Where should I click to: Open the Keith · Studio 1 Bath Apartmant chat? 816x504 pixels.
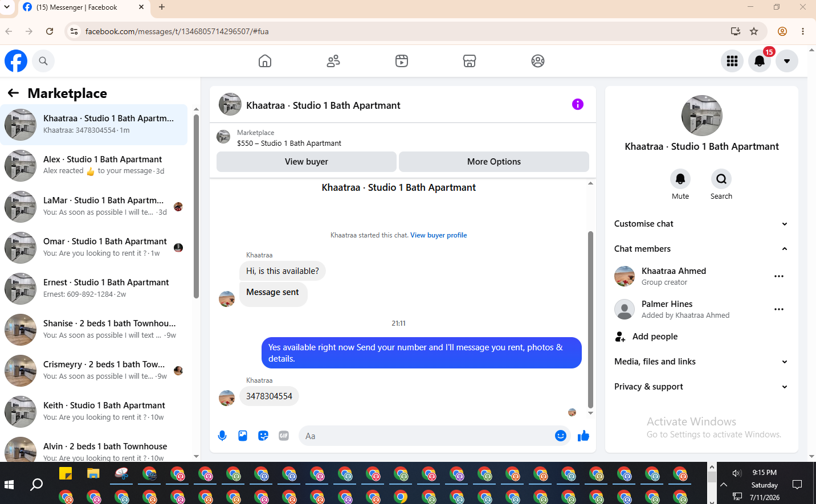94,412
